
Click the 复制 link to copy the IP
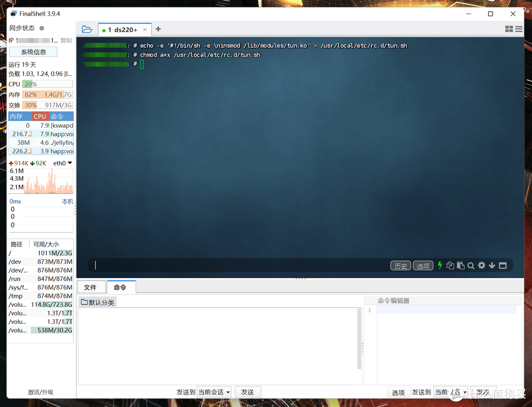(x=66, y=40)
